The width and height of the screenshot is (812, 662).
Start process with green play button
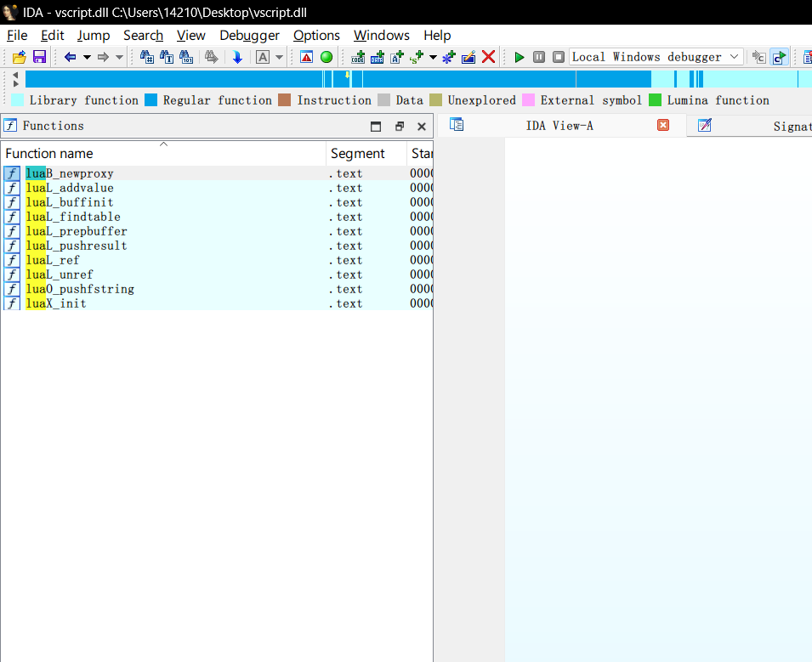tap(519, 57)
